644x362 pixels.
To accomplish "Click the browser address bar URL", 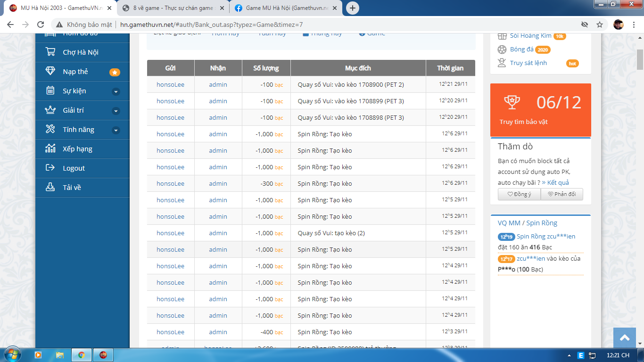I will (211, 25).
